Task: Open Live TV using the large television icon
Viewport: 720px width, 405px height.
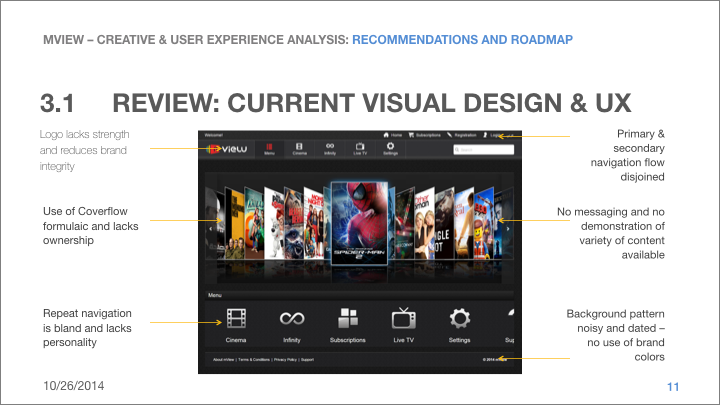Action: coord(403,319)
